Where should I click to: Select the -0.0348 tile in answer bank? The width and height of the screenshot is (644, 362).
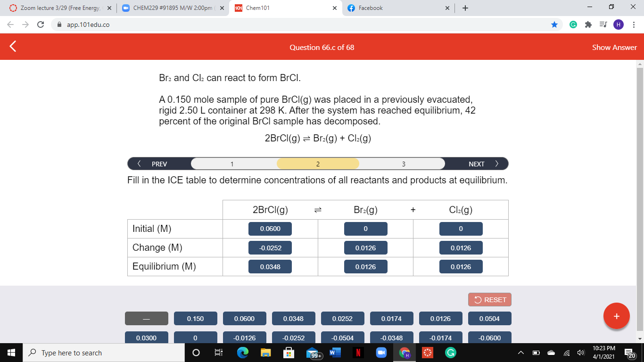pos(391,337)
